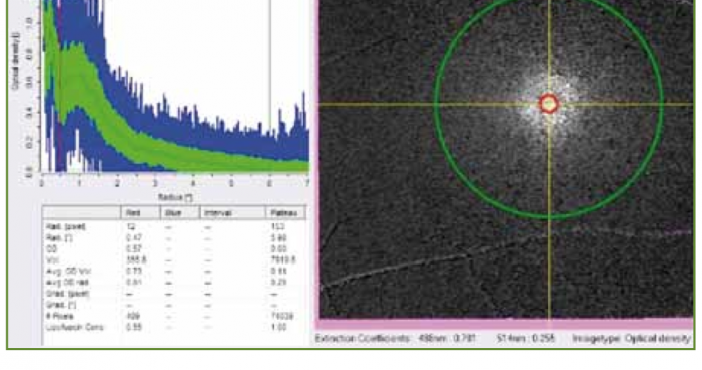Select the Lin/Nonlin Corr row
Screen dimensions: 702x370
[174, 327]
